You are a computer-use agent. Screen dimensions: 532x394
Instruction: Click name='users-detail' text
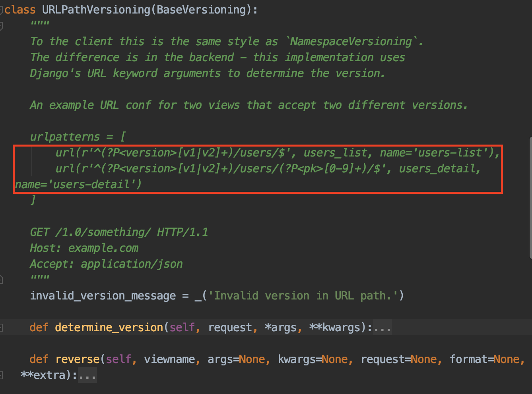click(x=75, y=185)
